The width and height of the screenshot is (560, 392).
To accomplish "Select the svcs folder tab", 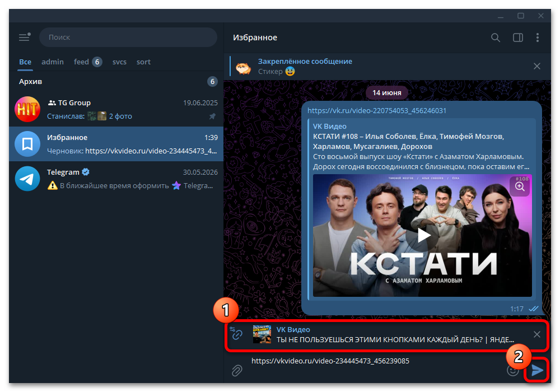I will (x=119, y=62).
